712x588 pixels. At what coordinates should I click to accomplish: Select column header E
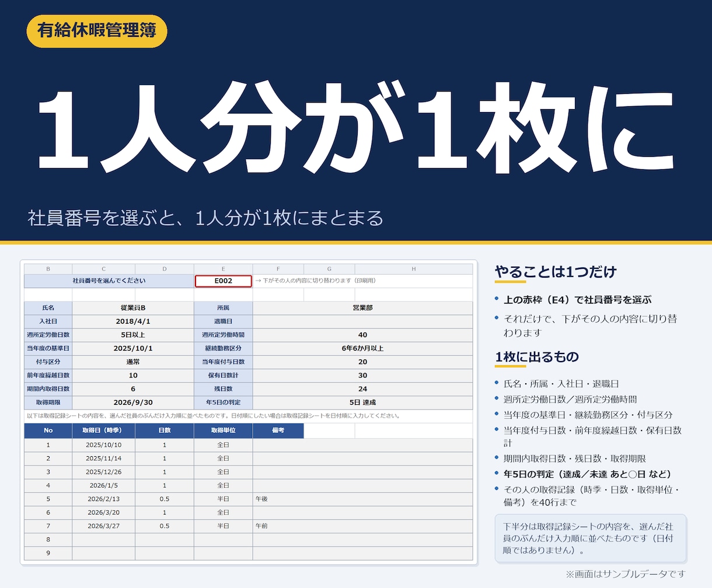click(223, 269)
